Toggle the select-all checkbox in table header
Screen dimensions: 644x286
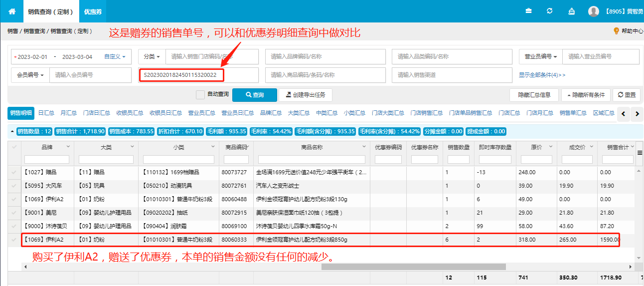pyautogui.click(x=14, y=147)
